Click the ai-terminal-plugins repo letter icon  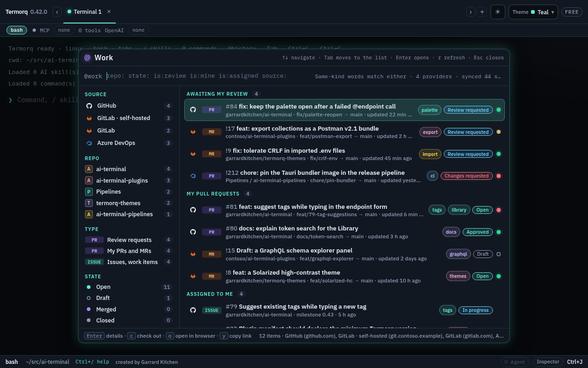(x=89, y=180)
